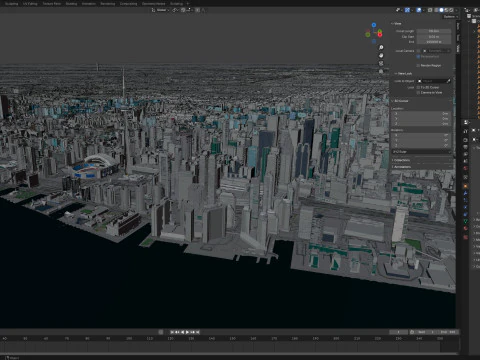
Task: Click the green Y axis on navigation gizmo
Action: (380, 31)
